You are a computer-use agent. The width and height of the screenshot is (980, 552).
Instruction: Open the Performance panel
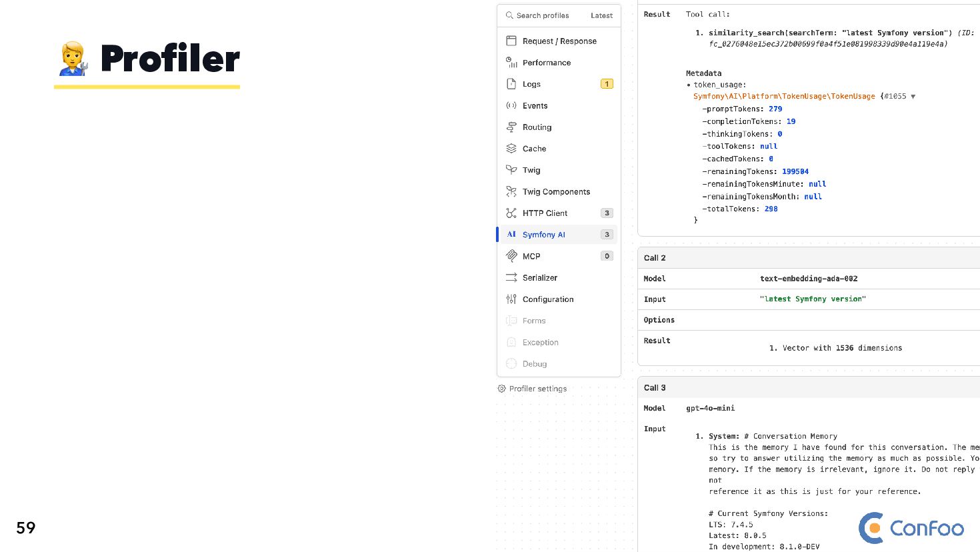coord(559,63)
